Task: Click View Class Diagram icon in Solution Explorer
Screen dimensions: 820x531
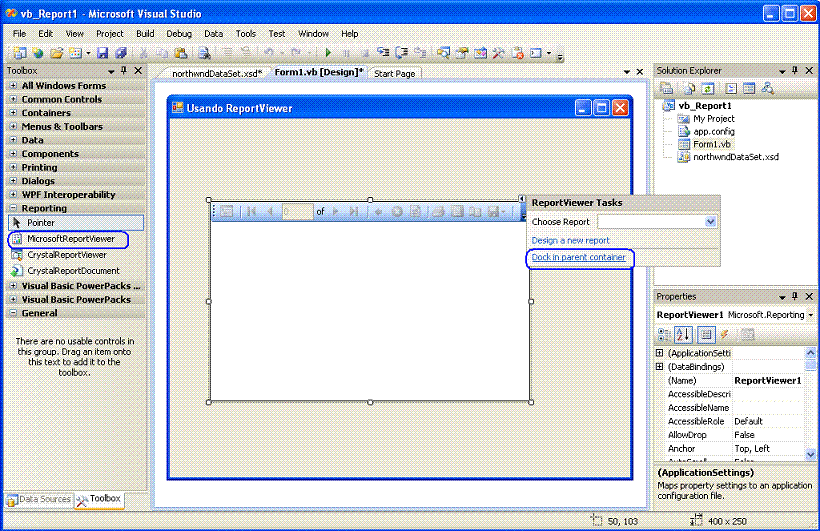Action: pyautogui.click(x=767, y=88)
